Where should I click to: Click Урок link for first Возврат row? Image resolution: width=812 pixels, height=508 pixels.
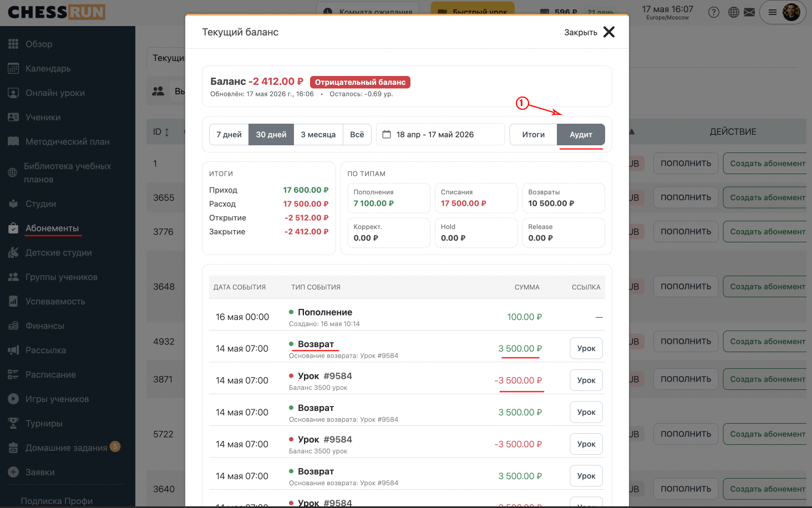[x=586, y=348]
